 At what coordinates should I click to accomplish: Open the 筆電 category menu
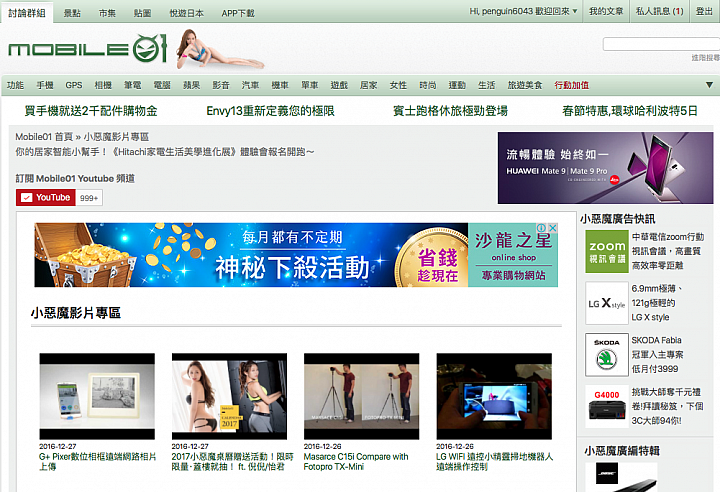point(132,85)
